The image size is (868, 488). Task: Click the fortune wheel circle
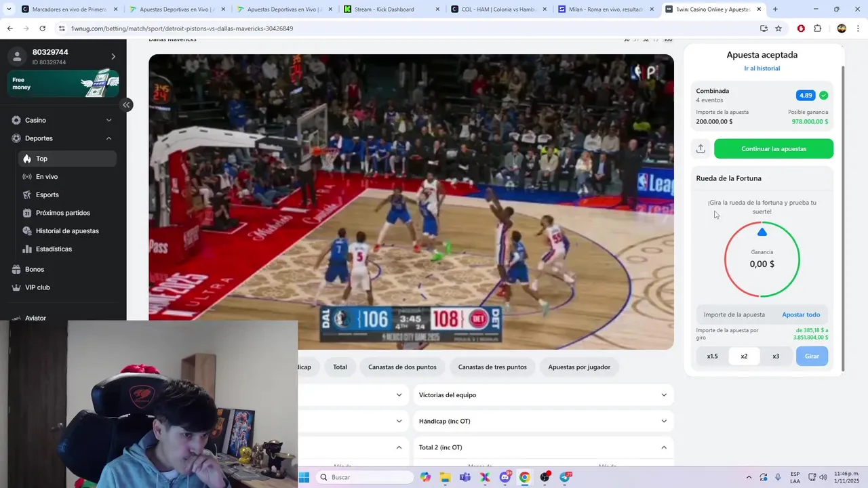tap(762, 260)
